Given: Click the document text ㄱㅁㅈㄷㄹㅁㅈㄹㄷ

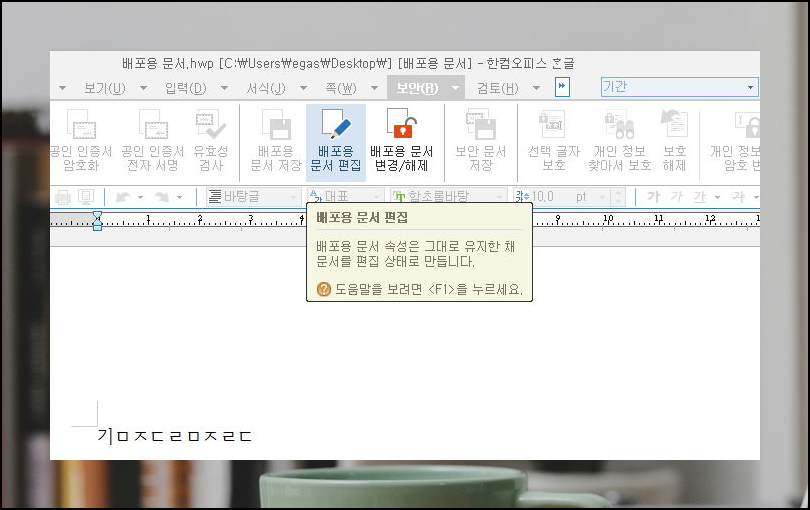Looking at the screenshot, I should [x=174, y=436].
